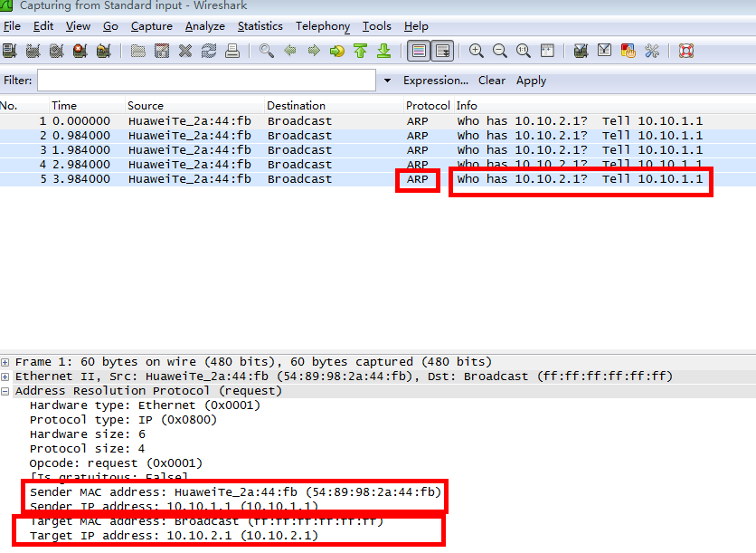Select 'Protocol type: IP (0x0800)' line
The height and width of the screenshot is (553, 756).
coord(123,420)
